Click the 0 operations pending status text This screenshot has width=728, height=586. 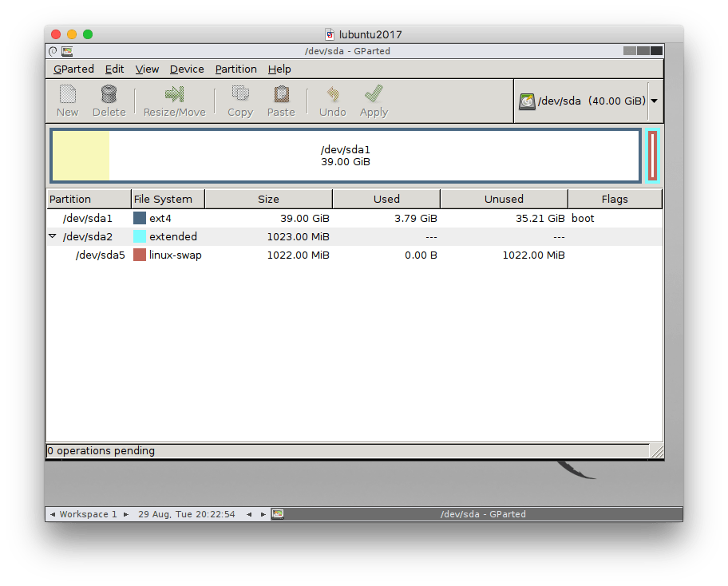tap(101, 451)
